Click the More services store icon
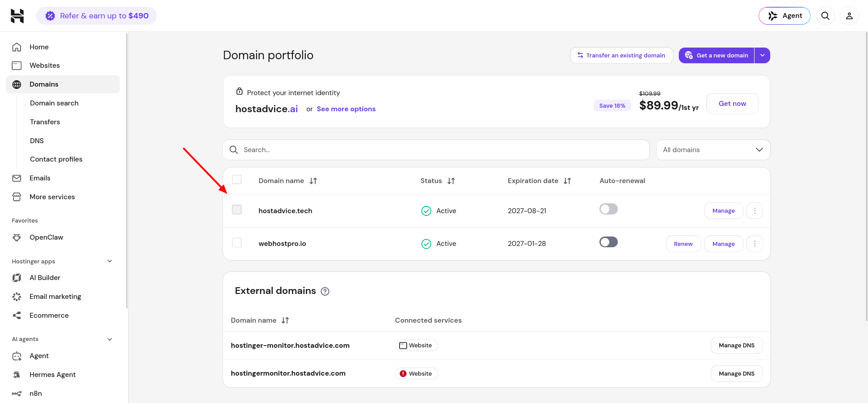Viewport: 868px width, 403px height. point(17,197)
